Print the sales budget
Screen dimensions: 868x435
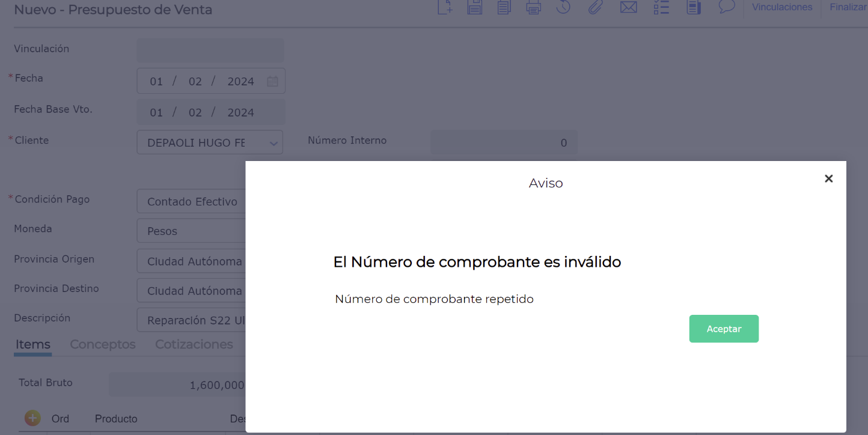pyautogui.click(x=534, y=7)
